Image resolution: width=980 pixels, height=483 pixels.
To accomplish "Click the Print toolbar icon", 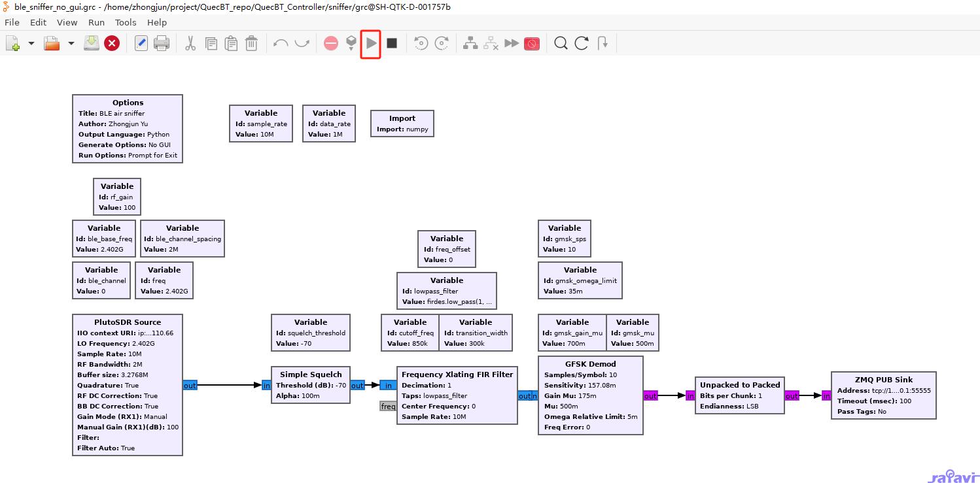I will coord(161,44).
